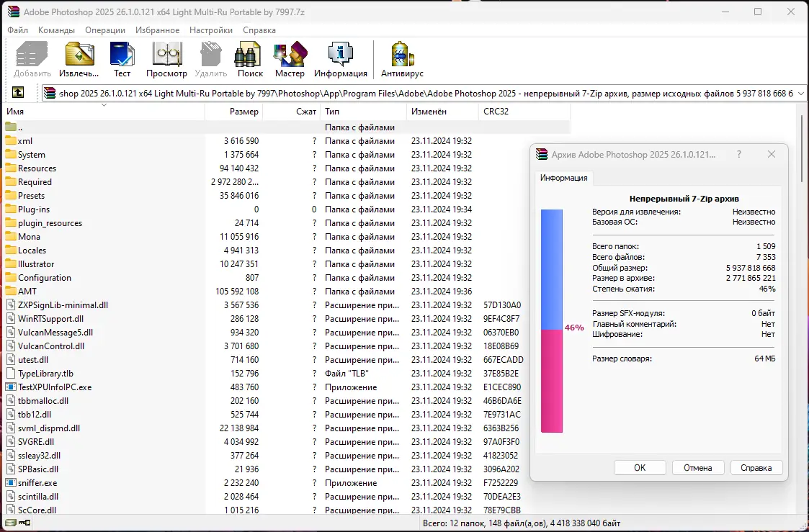
Task: Sort by the Сжат column header
Action: coord(292,112)
